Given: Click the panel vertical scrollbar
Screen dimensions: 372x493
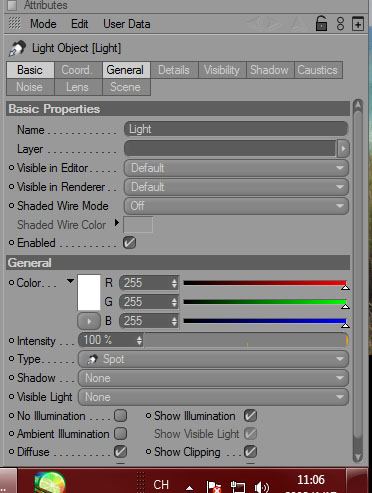Looking at the screenshot, I should (x=358, y=280).
